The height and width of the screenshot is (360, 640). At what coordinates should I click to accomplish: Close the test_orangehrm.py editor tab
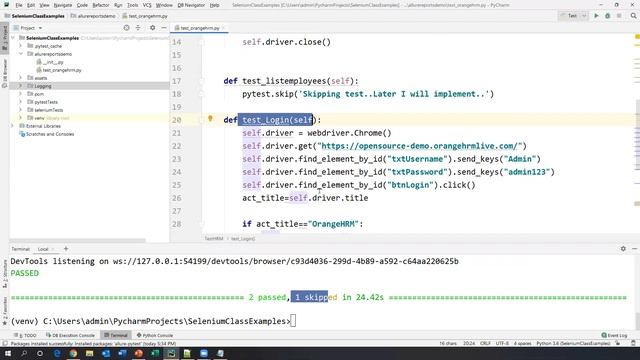tap(224, 28)
